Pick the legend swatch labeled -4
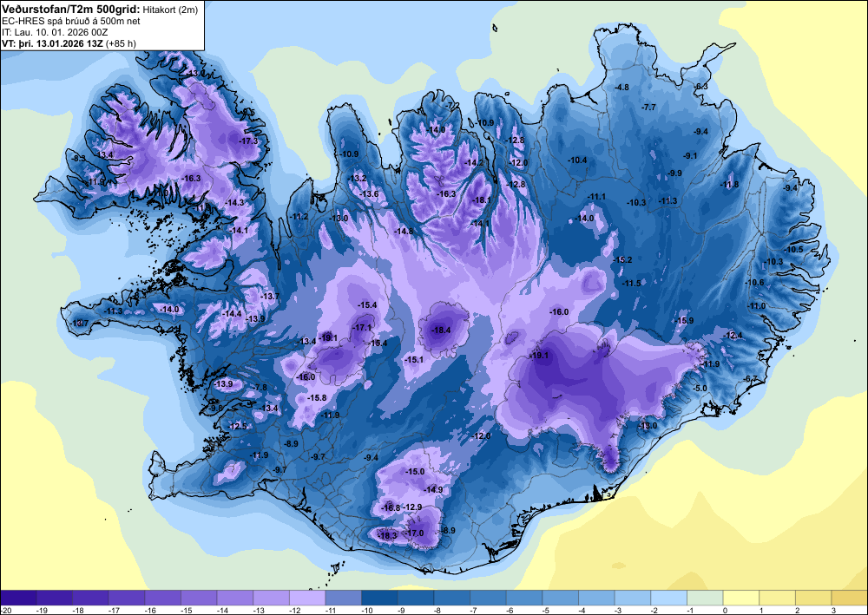The image size is (868, 615). 596,599
